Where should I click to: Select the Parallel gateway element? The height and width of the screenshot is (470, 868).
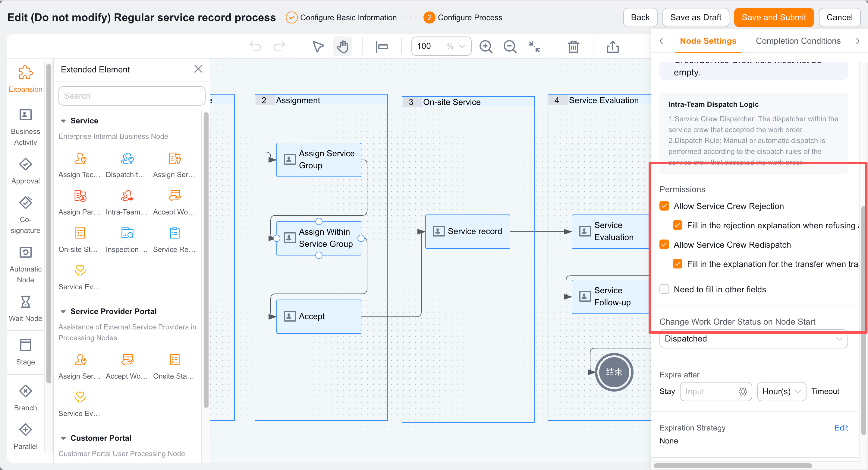click(26, 436)
